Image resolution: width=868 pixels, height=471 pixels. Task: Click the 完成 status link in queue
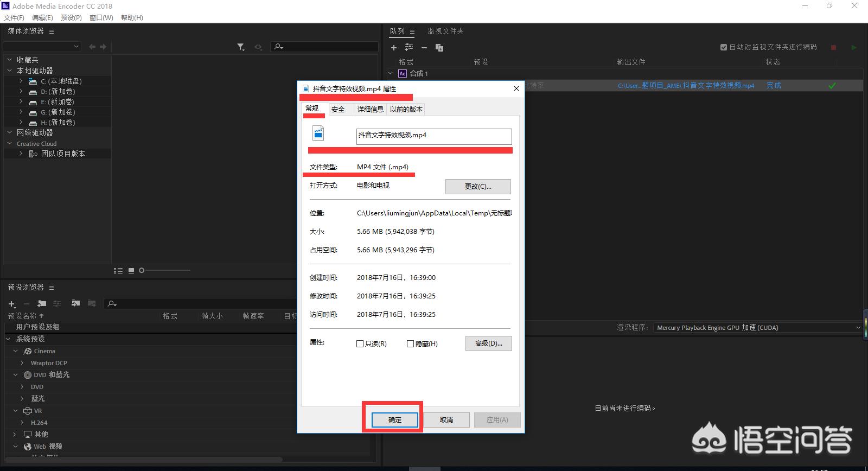coord(774,86)
